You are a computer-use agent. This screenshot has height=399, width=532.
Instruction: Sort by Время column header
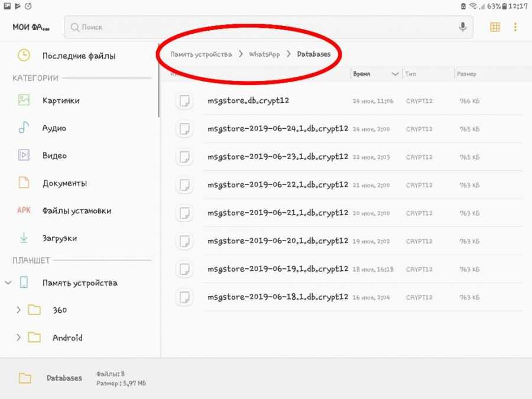tap(361, 74)
